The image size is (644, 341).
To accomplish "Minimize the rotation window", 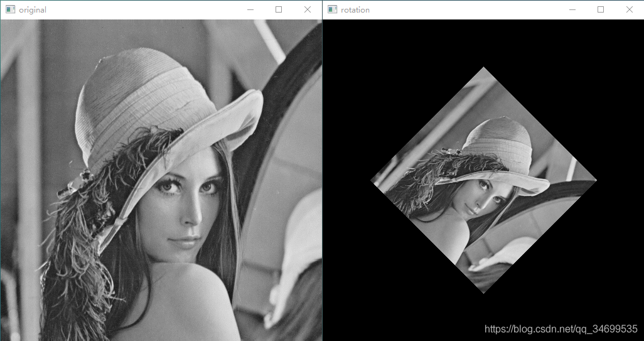I will (x=572, y=9).
